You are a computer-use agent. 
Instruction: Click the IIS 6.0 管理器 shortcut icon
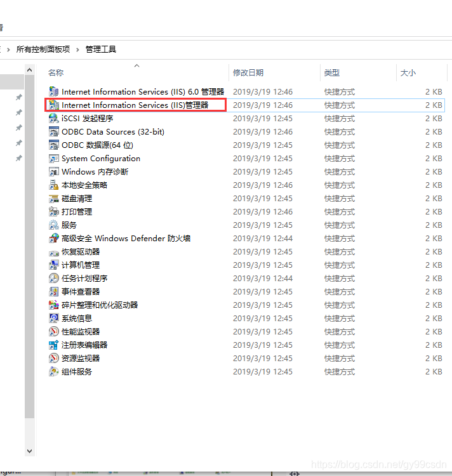click(54, 91)
